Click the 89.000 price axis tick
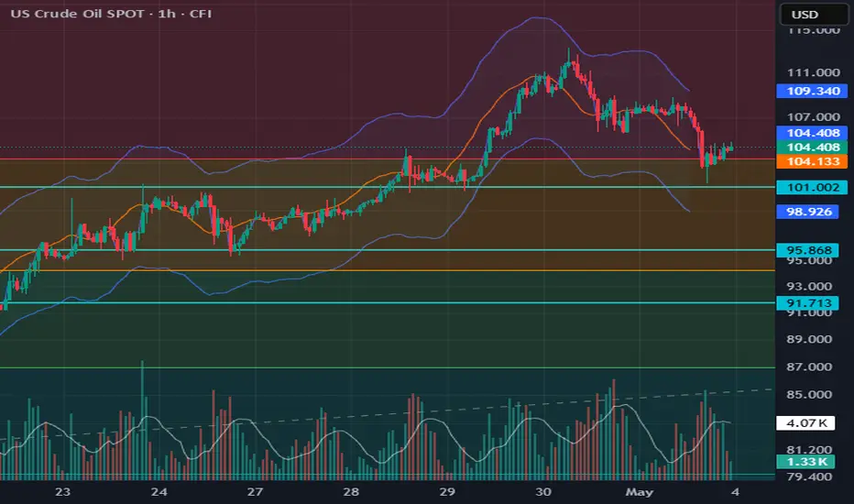 click(809, 339)
